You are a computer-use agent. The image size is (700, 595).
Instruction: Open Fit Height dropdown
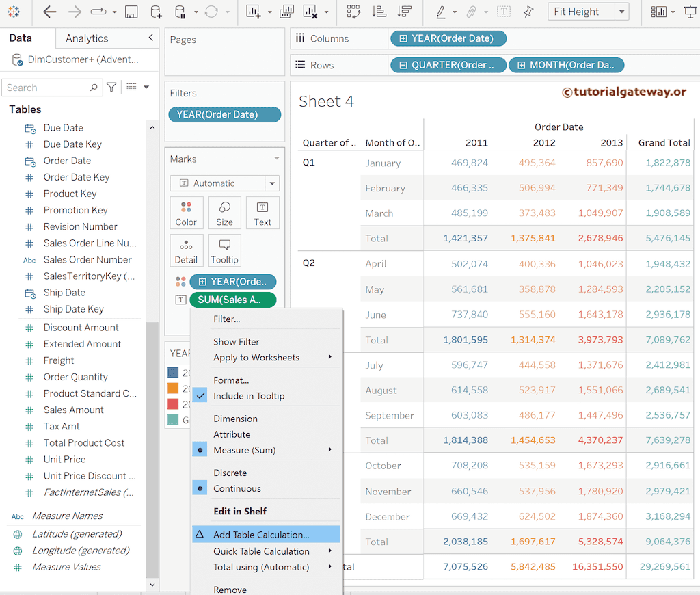[x=621, y=12]
